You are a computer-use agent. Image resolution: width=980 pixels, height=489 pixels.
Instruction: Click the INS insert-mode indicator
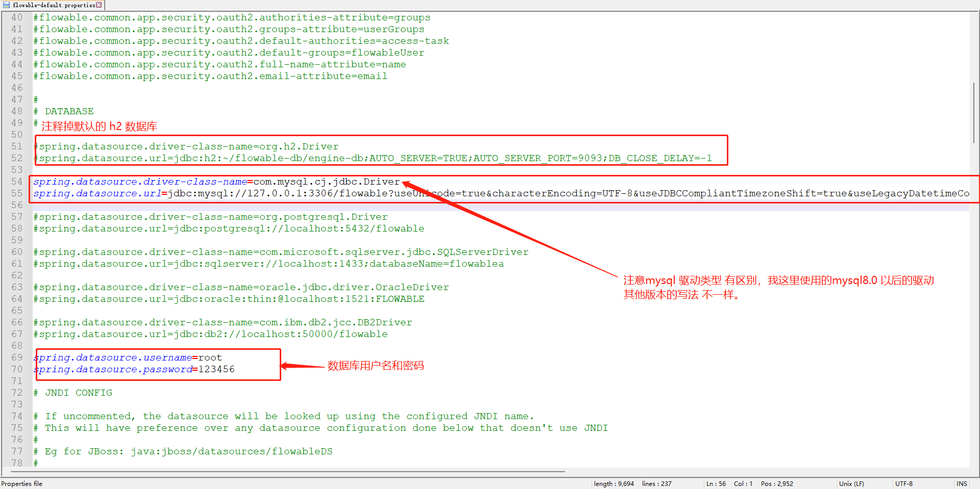click(962, 483)
